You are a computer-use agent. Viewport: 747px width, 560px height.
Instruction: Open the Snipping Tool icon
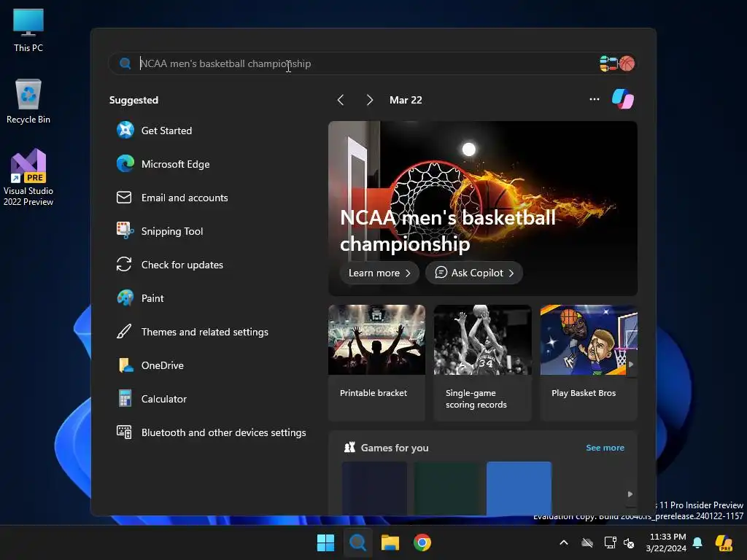(125, 231)
